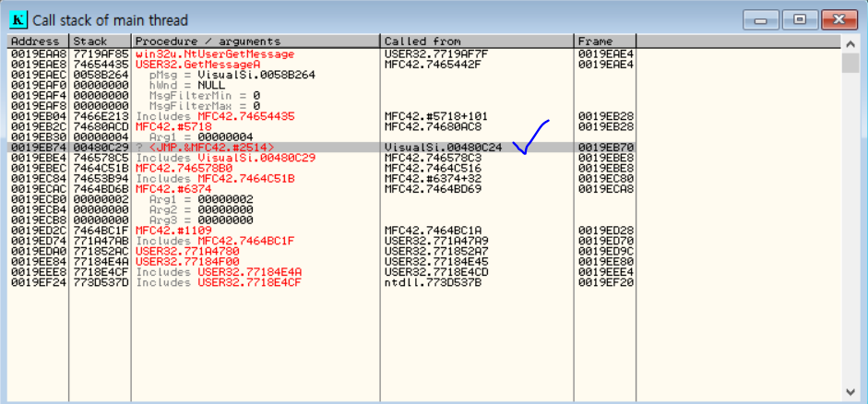
Task: Click frame value 0019EF20
Action: pyautogui.click(x=606, y=281)
